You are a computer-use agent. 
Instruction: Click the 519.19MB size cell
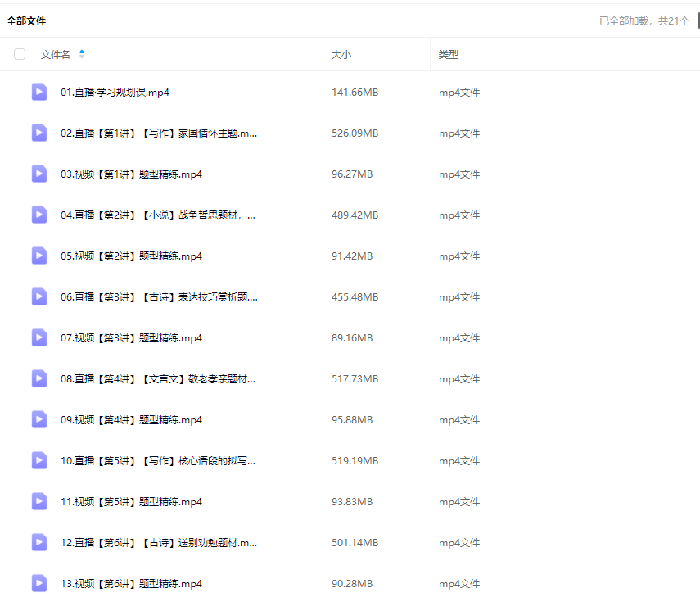coord(355,461)
